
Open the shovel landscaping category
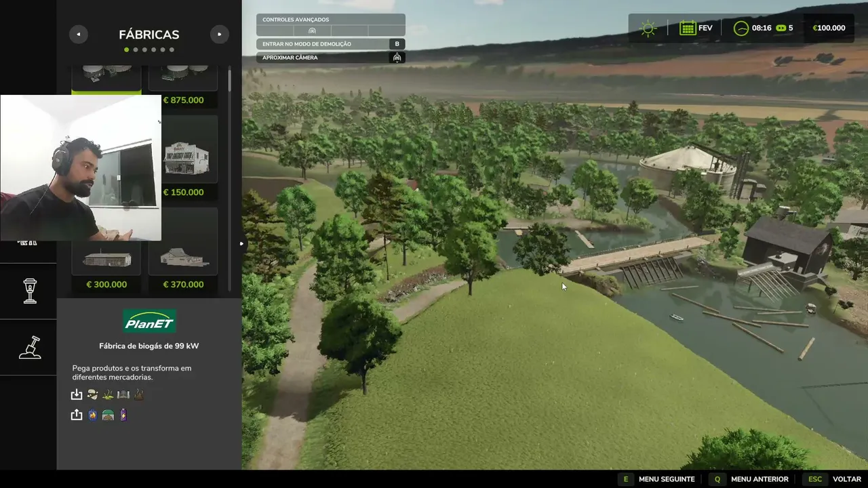(x=30, y=347)
